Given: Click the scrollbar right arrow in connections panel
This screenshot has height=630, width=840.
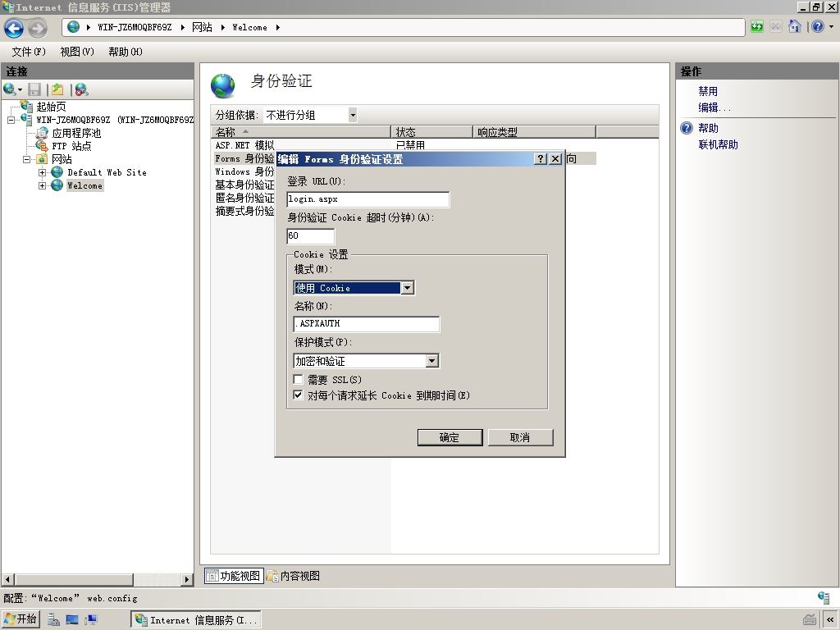Looking at the screenshot, I should pos(186,579).
